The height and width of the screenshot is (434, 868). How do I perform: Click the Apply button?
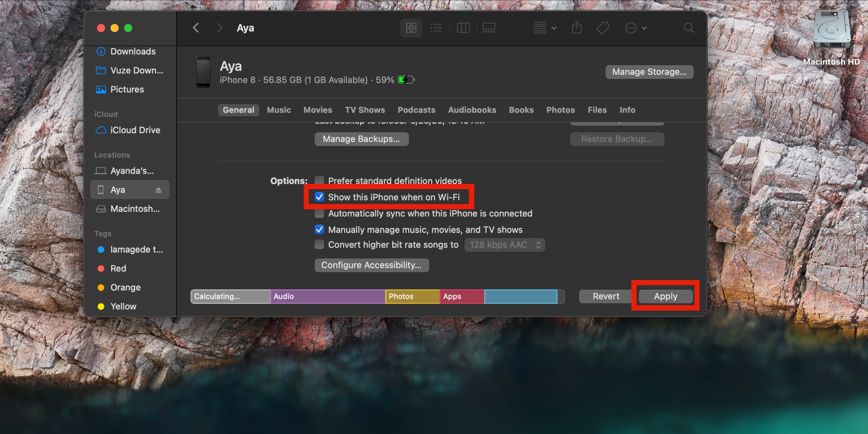tap(665, 297)
